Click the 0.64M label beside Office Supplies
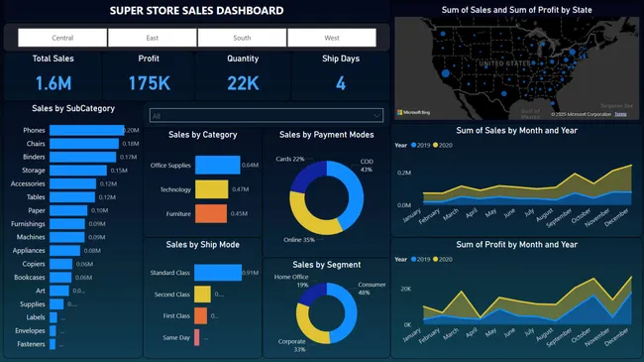This screenshot has width=644, height=362. [x=250, y=165]
